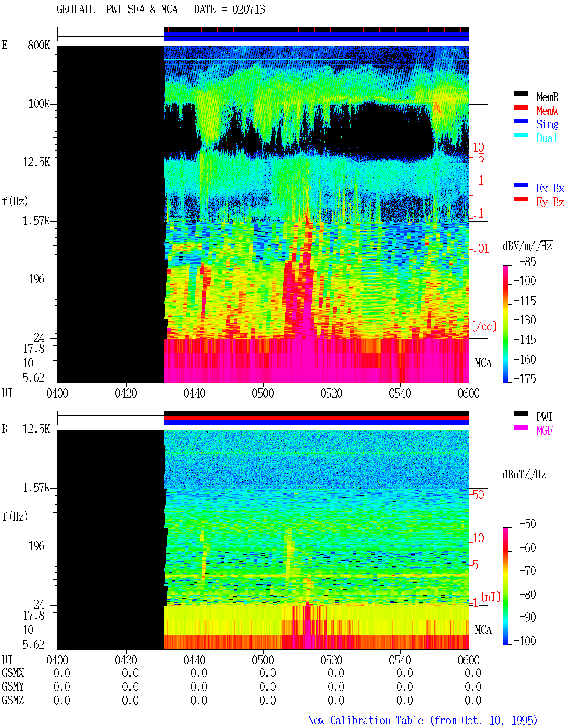Click the MemR legend label
This screenshot has width=585, height=728.
[548, 97]
